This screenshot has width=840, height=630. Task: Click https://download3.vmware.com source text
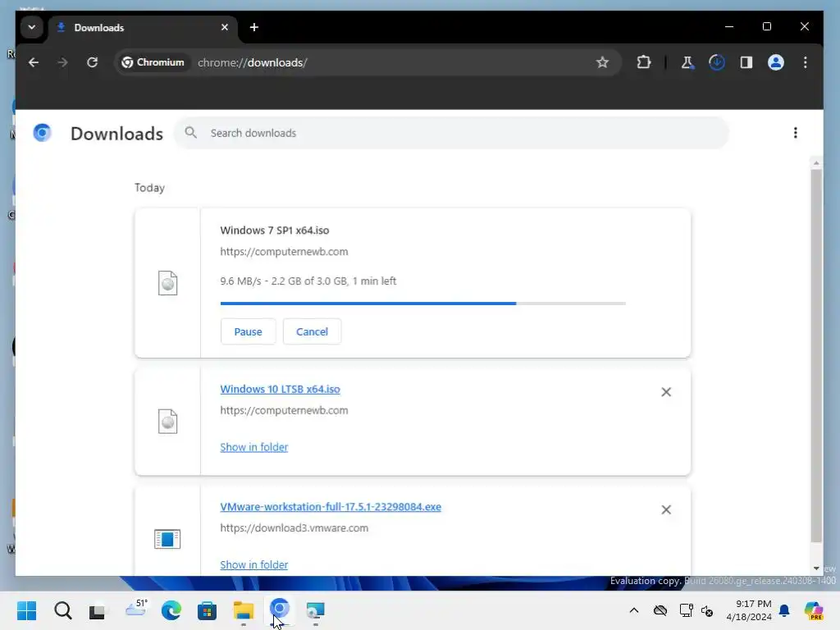[294, 527]
